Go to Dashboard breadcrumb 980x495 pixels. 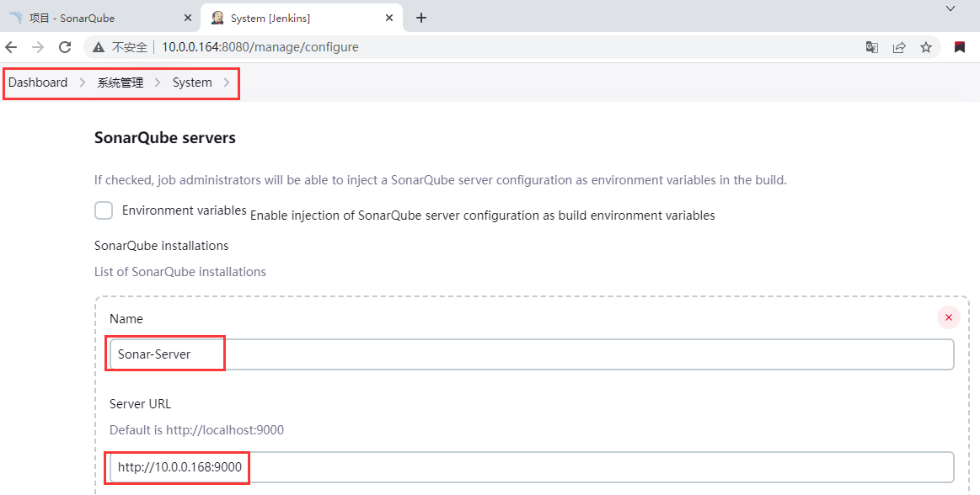click(x=38, y=82)
